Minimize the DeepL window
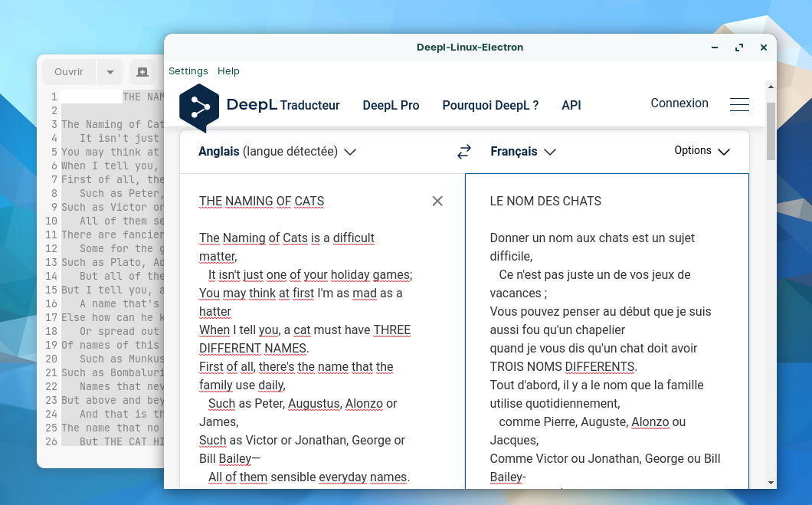 point(715,48)
